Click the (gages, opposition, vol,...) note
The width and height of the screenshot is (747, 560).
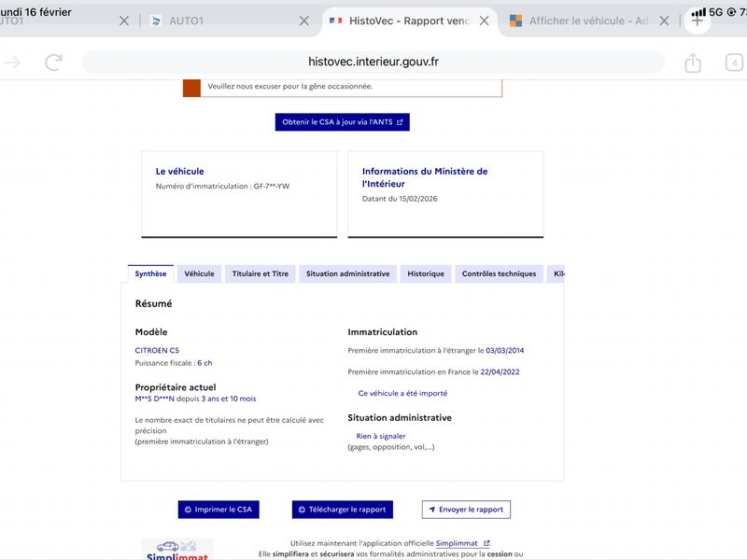[x=391, y=447]
